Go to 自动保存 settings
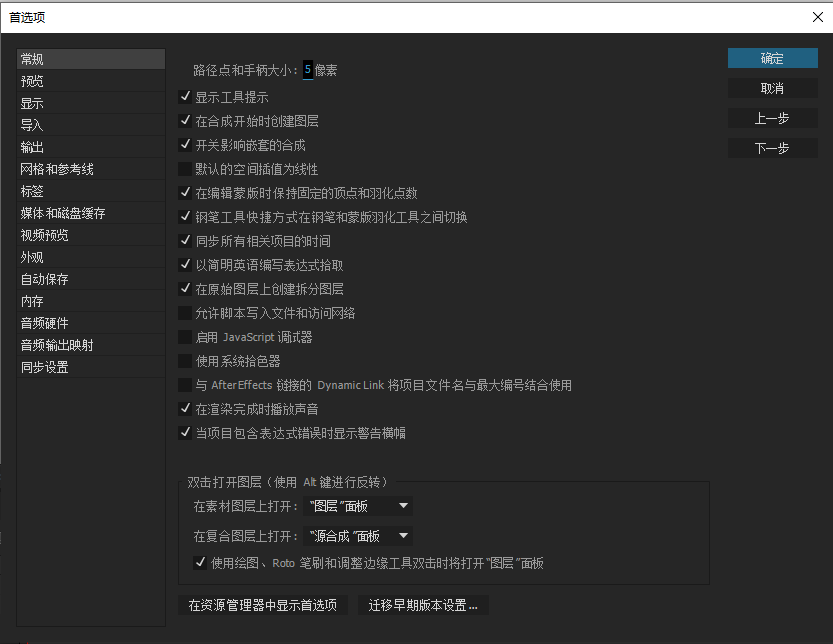The height and width of the screenshot is (644, 833). point(91,279)
